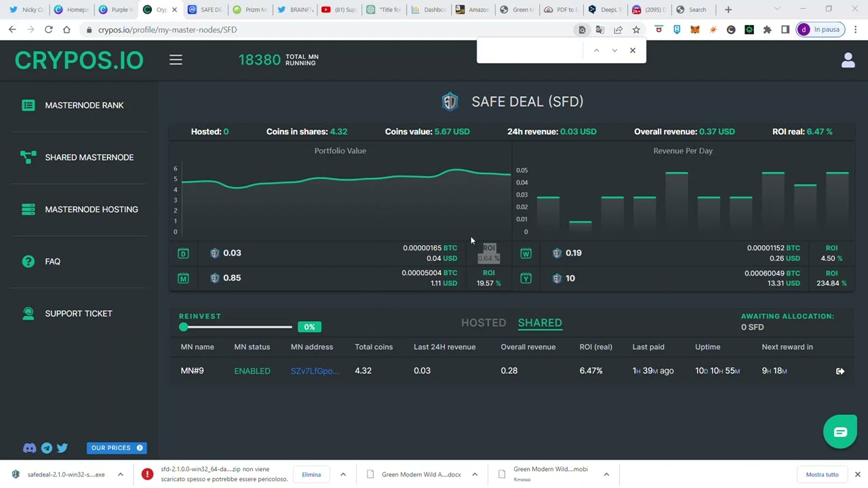Expand options for Green Modern Wild docx download
868x488 pixels.
475,474
